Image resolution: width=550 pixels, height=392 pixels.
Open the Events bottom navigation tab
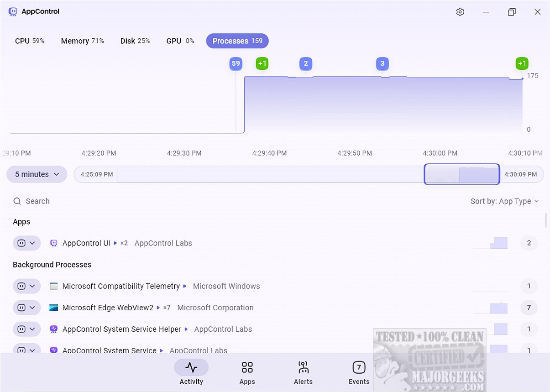[359, 372]
